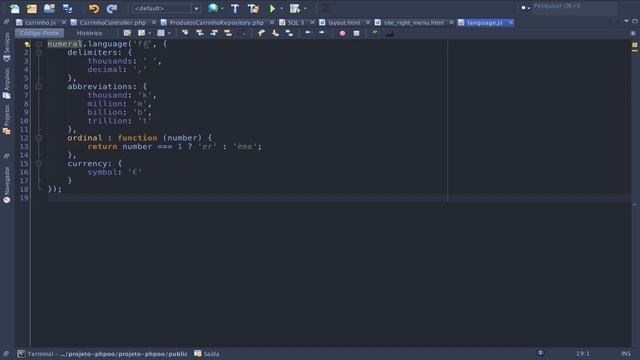The image size is (640, 360).
Task: Click the Uncomment code icon
Action: [x=389, y=33]
